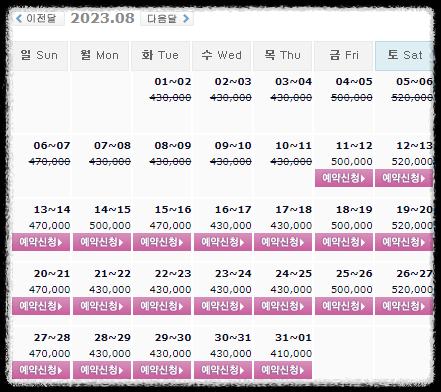
Task: Click the 500,000 price under 11~12
Action: (352, 162)
